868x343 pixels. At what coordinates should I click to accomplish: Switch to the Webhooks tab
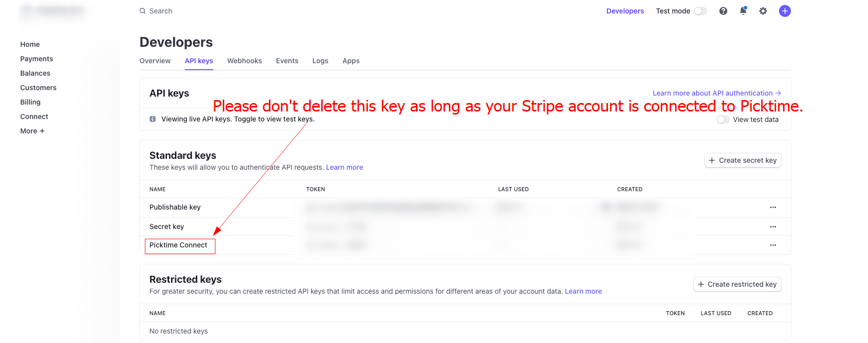click(x=245, y=61)
